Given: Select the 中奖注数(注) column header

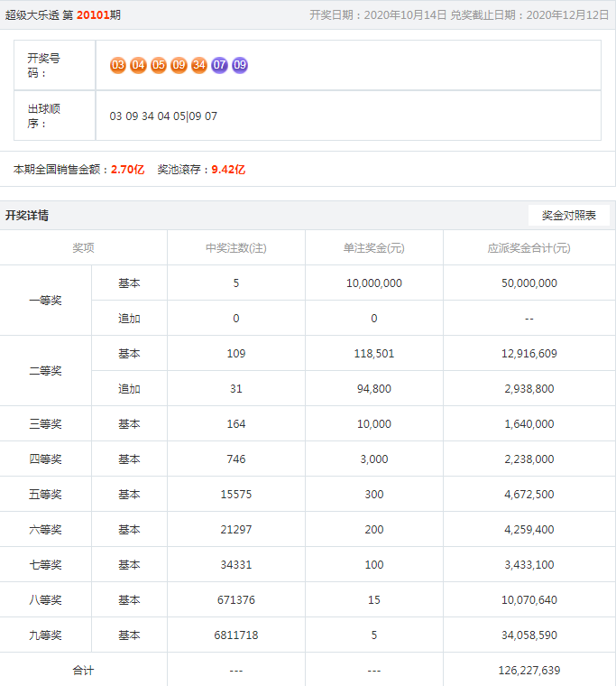Looking at the screenshot, I should 235,248.
